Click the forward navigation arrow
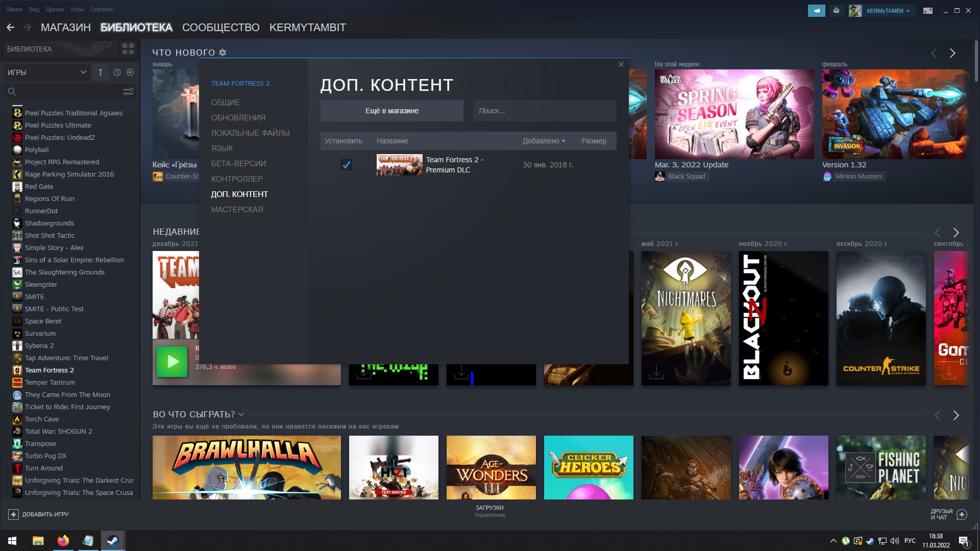The width and height of the screenshot is (980, 551). [27, 28]
